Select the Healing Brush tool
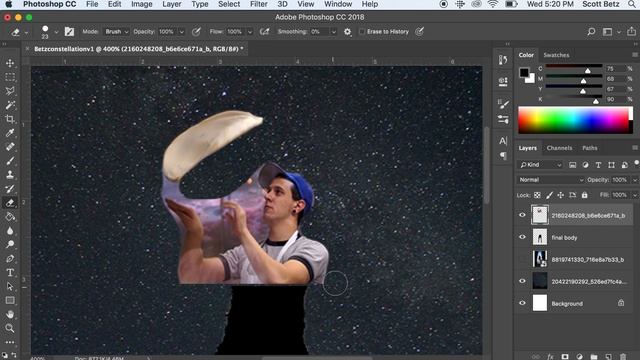640x360 pixels. pos(10,147)
